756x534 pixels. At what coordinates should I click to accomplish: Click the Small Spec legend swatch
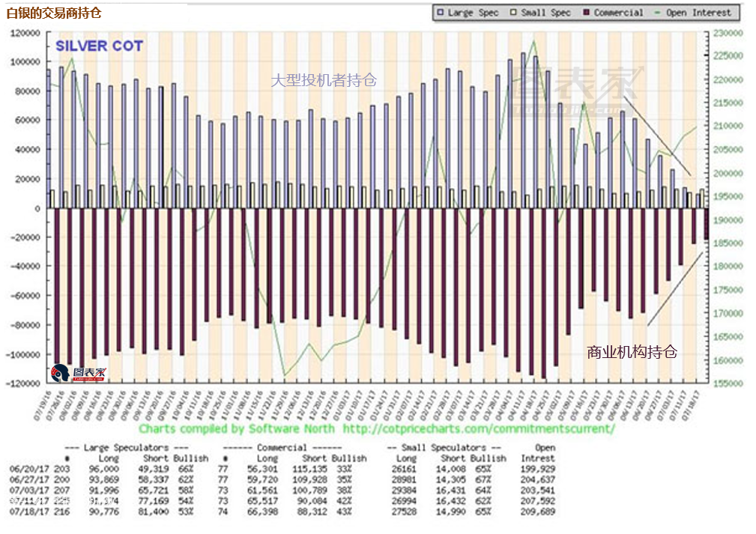(x=513, y=13)
